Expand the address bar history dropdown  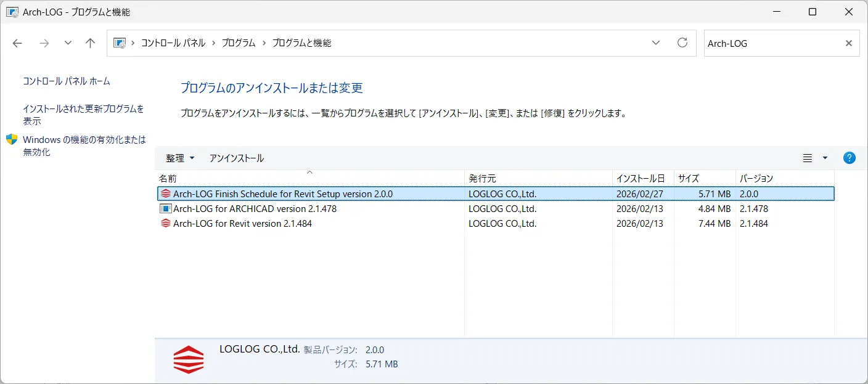[655, 43]
